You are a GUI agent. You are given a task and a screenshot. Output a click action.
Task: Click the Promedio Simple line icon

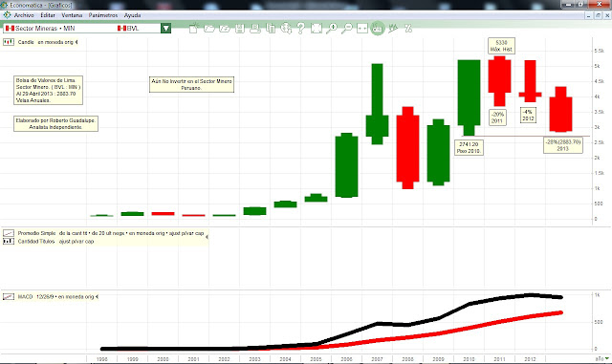(9, 233)
